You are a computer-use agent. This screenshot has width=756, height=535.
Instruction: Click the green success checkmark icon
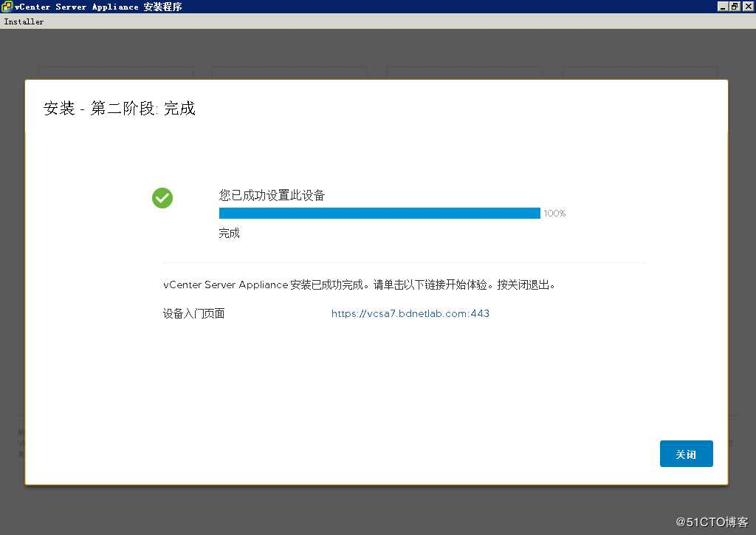click(162, 198)
